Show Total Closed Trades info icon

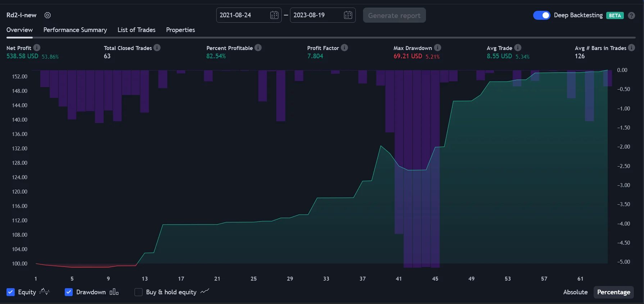[x=157, y=47]
